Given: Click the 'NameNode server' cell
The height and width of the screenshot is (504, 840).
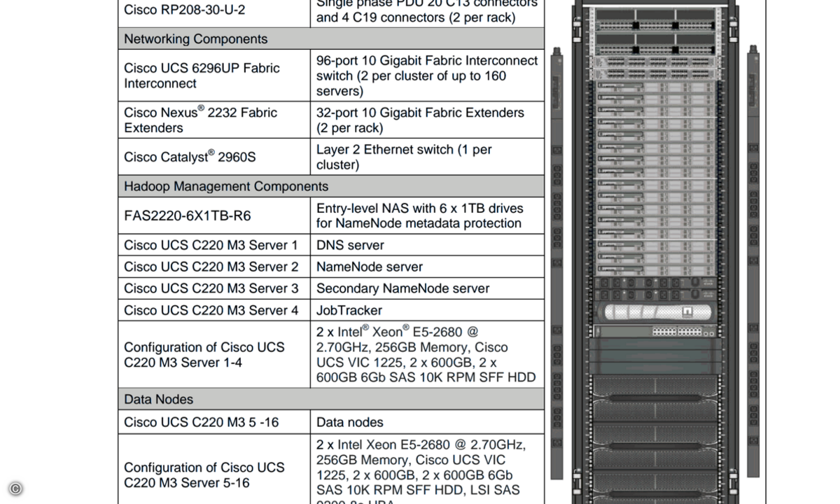Looking at the screenshot, I should pos(427,267).
